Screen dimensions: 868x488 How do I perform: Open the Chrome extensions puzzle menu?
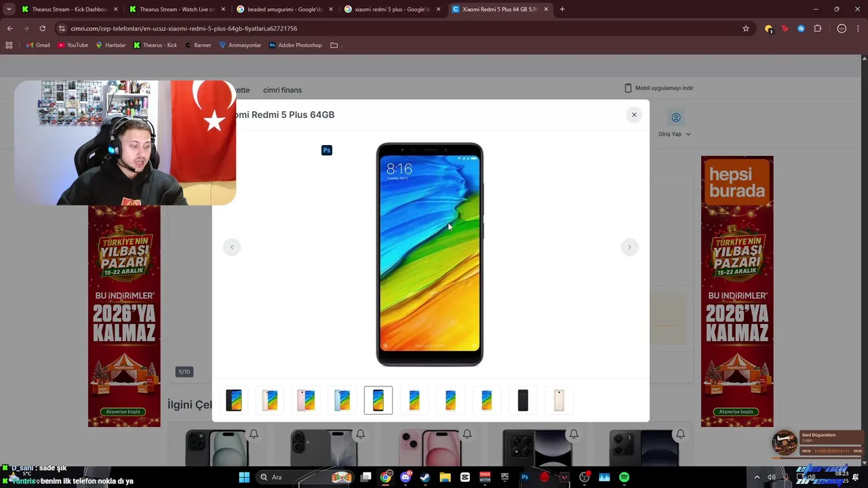pos(818,28)
